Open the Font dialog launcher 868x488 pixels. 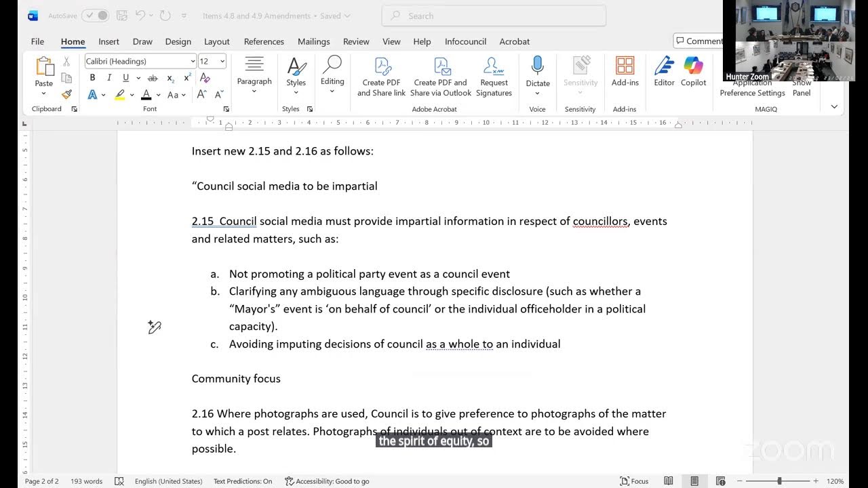[x=226, y=109]
